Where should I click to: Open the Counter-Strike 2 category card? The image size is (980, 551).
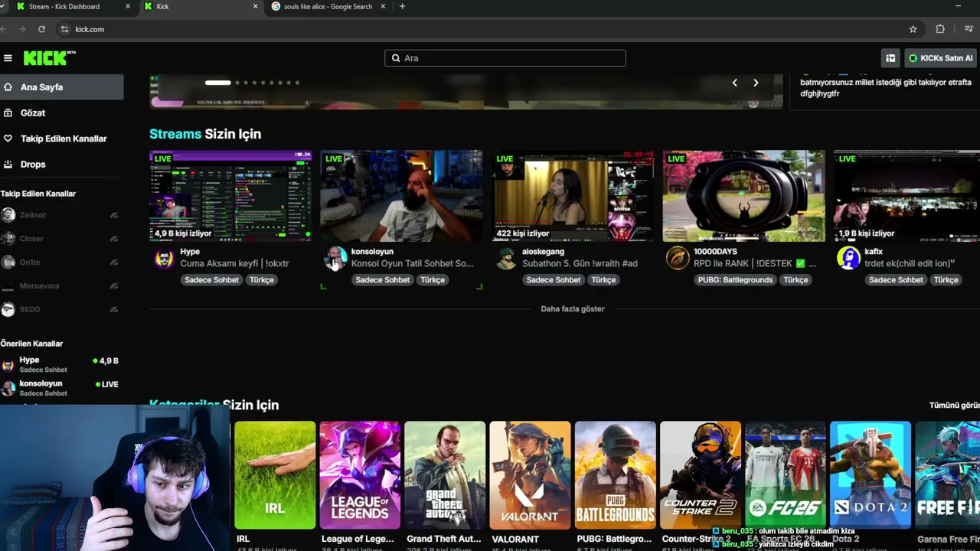[701, 474]
